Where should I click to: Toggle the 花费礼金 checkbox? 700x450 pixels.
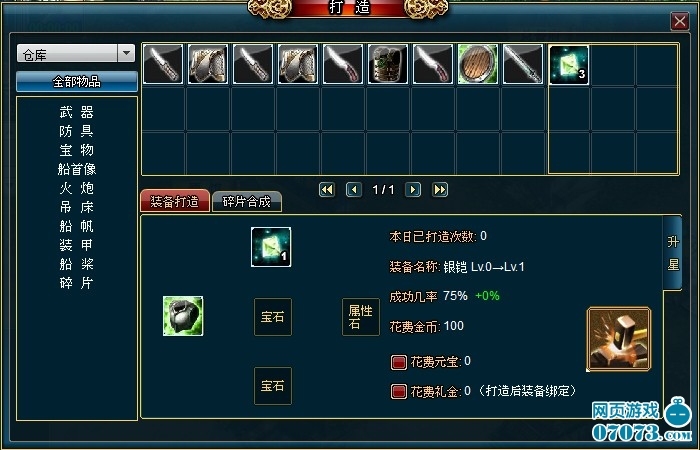pos(399,392)
